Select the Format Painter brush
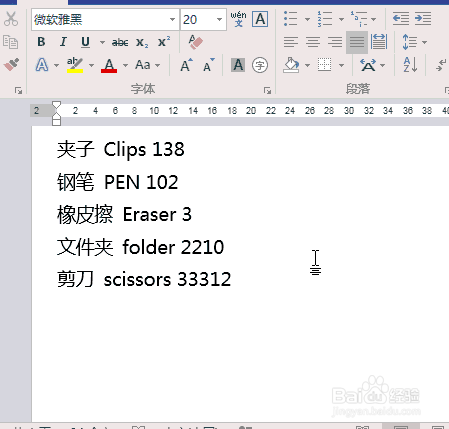 point(11,64)
